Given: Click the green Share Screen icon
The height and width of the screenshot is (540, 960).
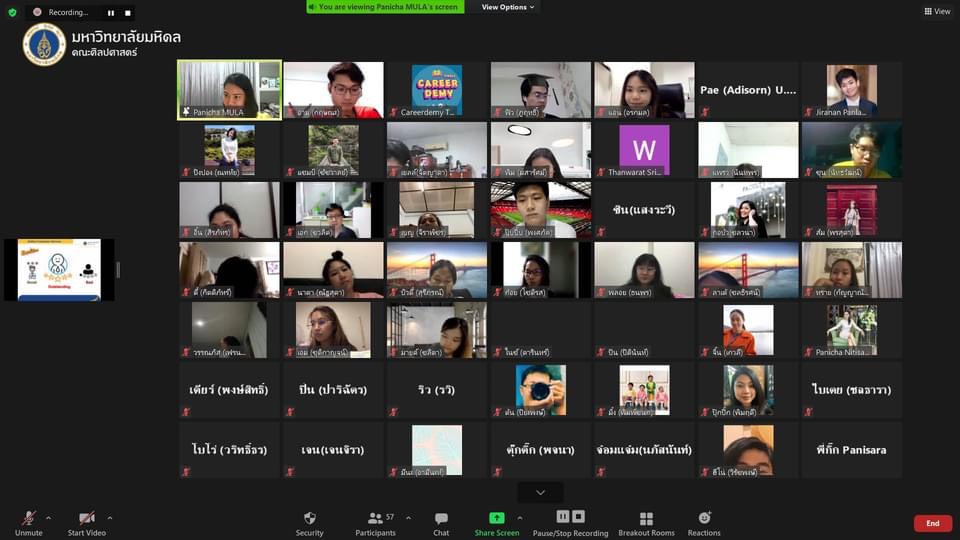Looking at the screenshot, I should tap(496, 518).
